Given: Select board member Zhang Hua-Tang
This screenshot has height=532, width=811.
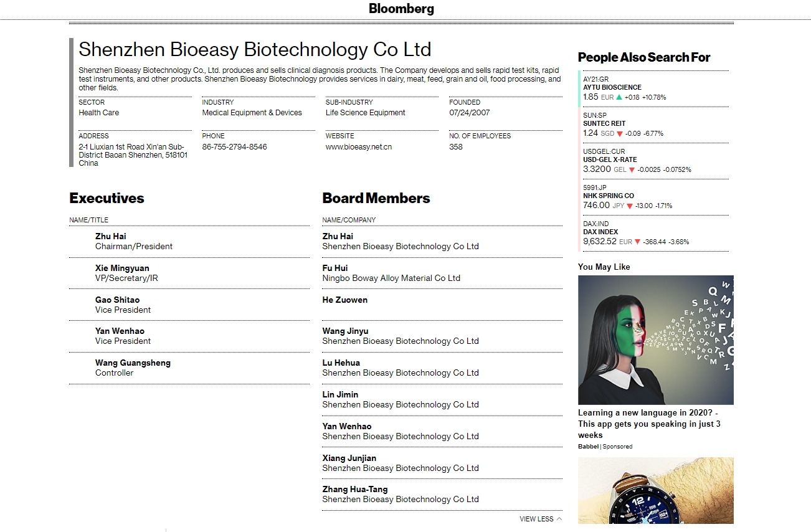Looking at the screenshot, I should coord(354,490).
